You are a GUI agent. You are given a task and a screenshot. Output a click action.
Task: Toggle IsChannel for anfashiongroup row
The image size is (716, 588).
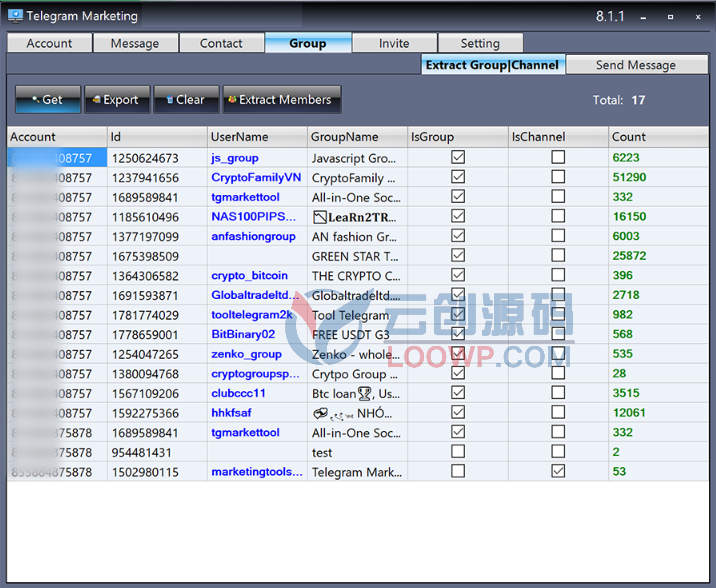pos(558,236)
